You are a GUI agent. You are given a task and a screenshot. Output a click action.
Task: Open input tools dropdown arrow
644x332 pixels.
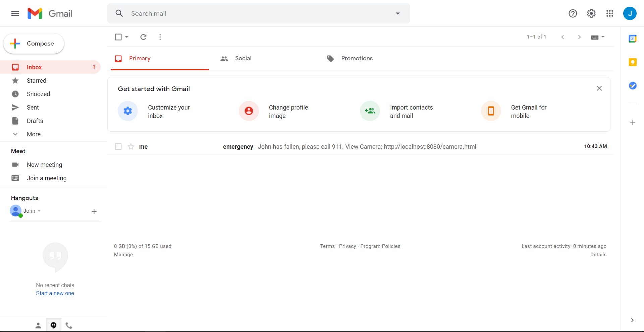click(603, 37)
